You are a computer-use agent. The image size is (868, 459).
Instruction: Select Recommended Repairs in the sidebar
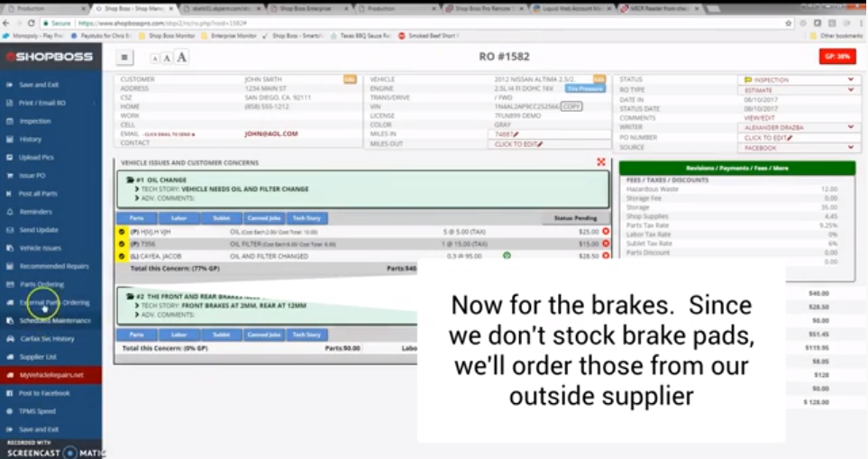[53, 266]
